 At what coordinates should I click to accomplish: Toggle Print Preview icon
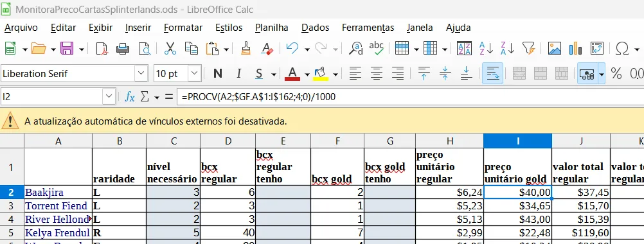tap(145, 49)
